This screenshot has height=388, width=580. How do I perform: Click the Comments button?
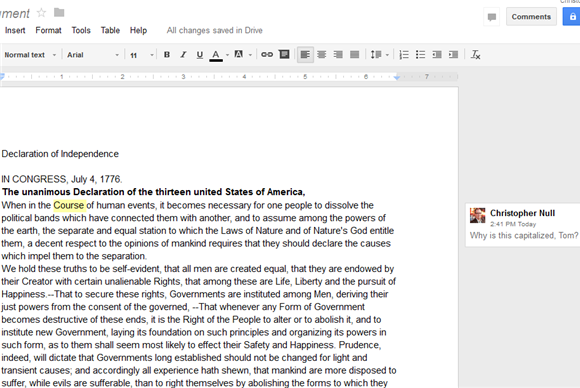[531, 17]
